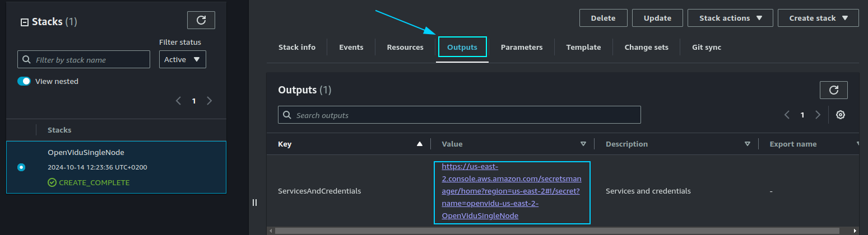Go to previous page of stacks
Image resolution: width=868 pixels, height=235 pixels.
pos(178,101)
